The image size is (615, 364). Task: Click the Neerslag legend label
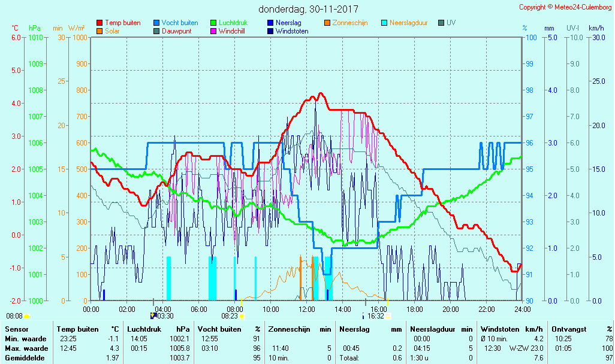click(288, 23)
